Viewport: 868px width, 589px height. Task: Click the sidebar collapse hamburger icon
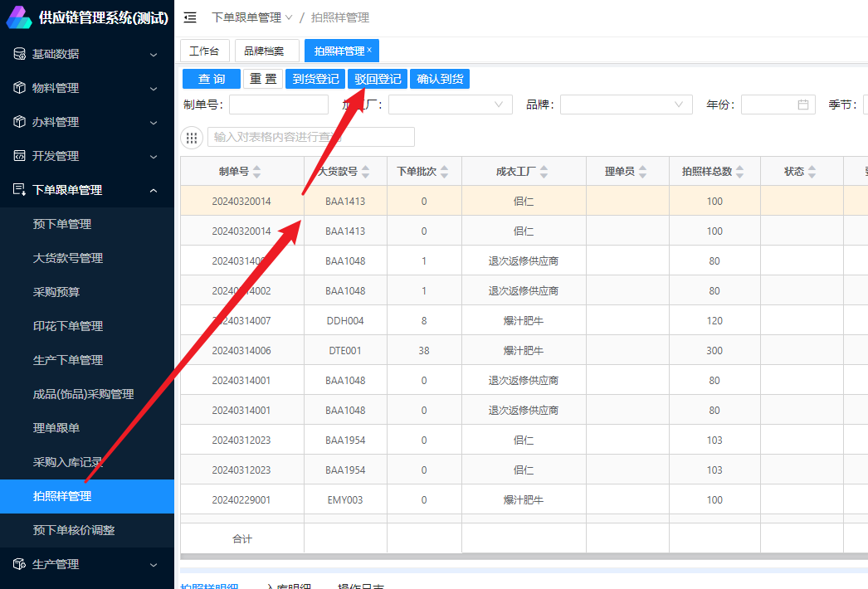coord(190,17)
